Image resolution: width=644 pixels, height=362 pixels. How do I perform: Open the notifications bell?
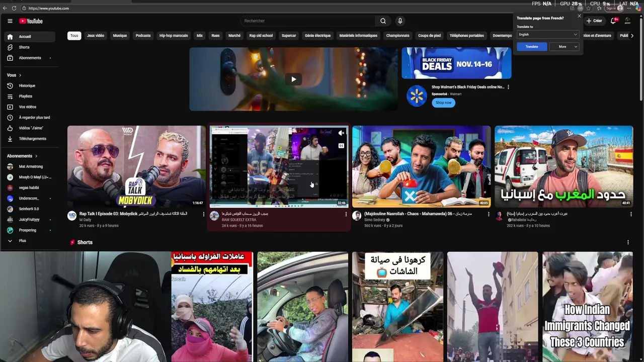(x=613, y=21)
